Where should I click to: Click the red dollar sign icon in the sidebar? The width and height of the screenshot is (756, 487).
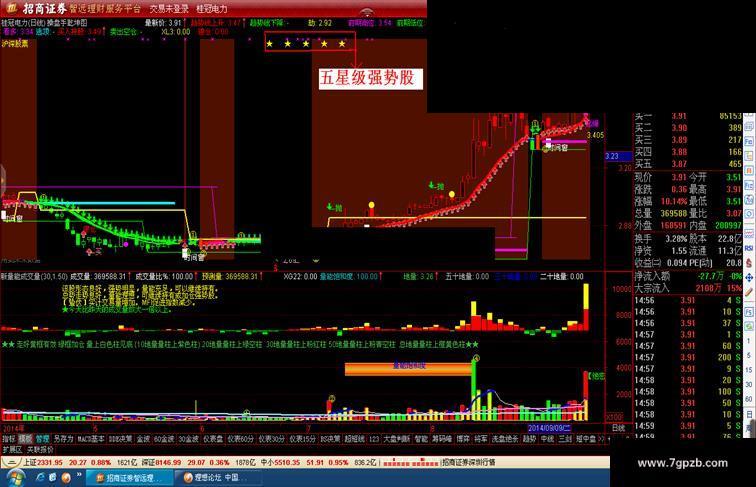(x=749, y=263)
